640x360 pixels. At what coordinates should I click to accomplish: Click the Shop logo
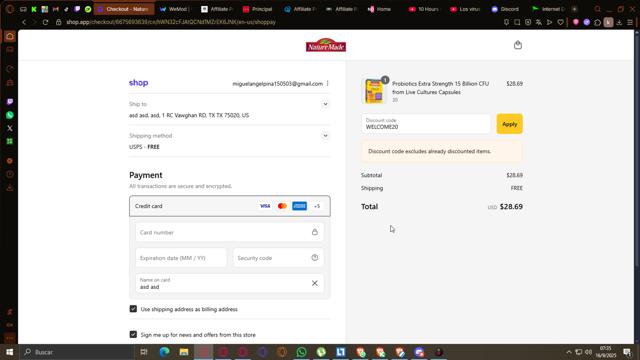(138, 83)
